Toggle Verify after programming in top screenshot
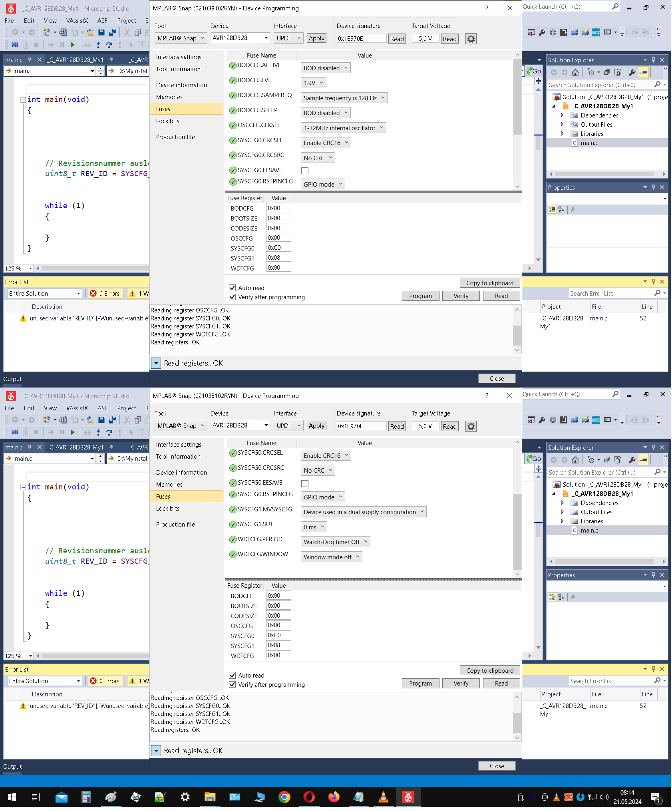Screen dimensions: 672x811 pyautogui.click(x=233, y=297)
